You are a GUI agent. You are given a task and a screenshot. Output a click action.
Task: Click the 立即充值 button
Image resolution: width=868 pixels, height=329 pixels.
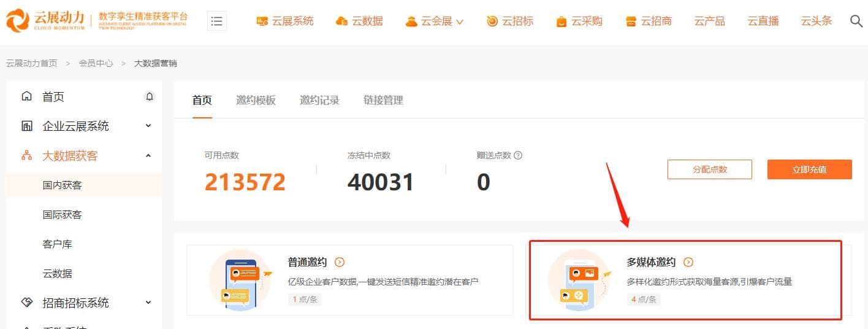(x=809, y=169)
